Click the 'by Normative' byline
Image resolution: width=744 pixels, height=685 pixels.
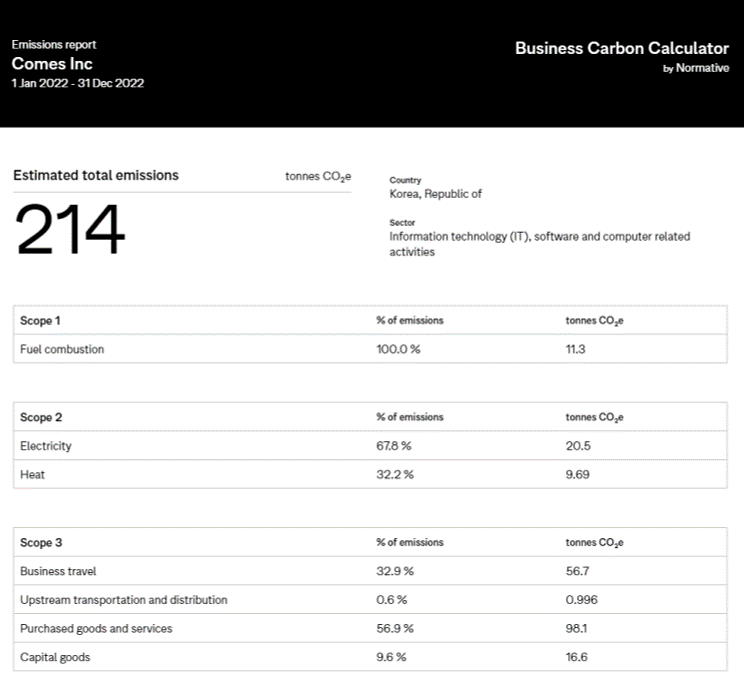pyautogui.click(x=696, y=68)
